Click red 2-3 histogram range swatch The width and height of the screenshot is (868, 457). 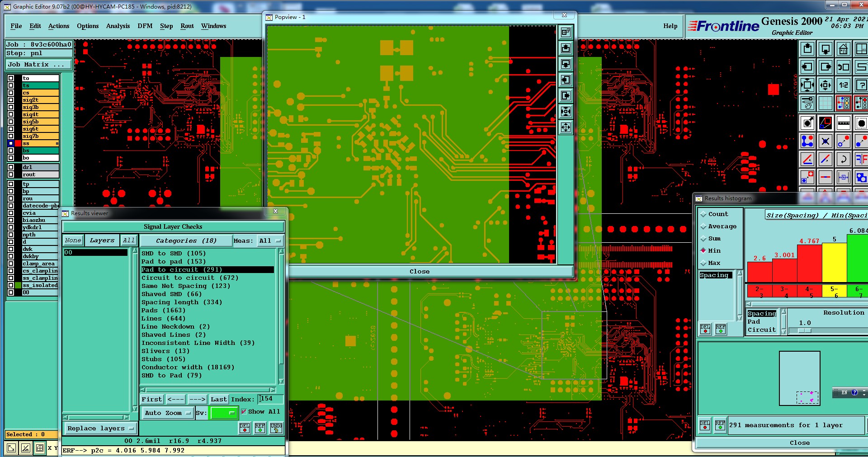tap(760, 292)
